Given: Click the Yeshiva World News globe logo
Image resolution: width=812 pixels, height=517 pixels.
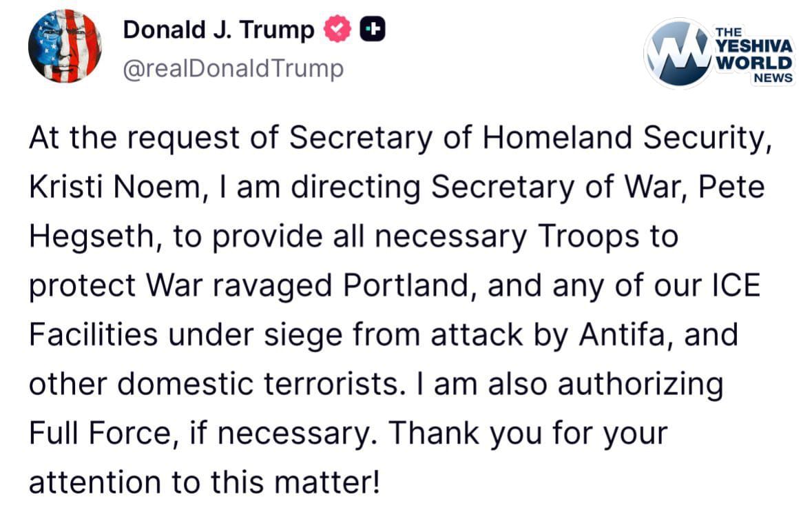Looking at the screenshot, I should pos(677,54).
